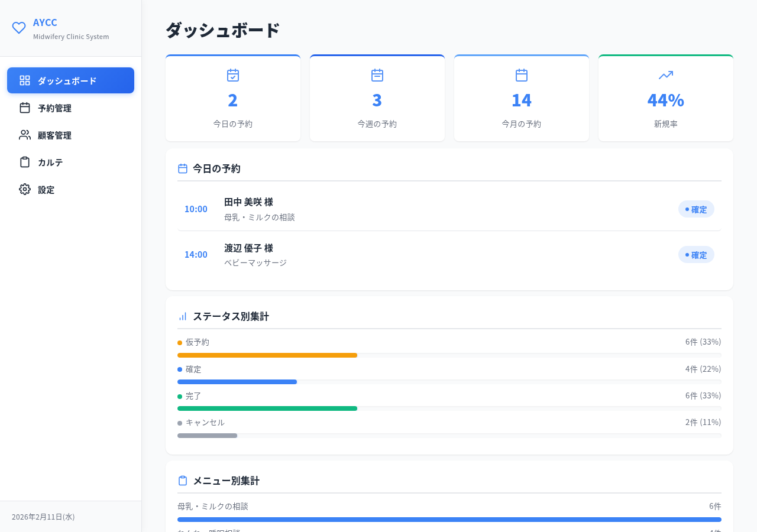
Task: Click the メニュー別集計 clipboard icon
Action: 182,480
